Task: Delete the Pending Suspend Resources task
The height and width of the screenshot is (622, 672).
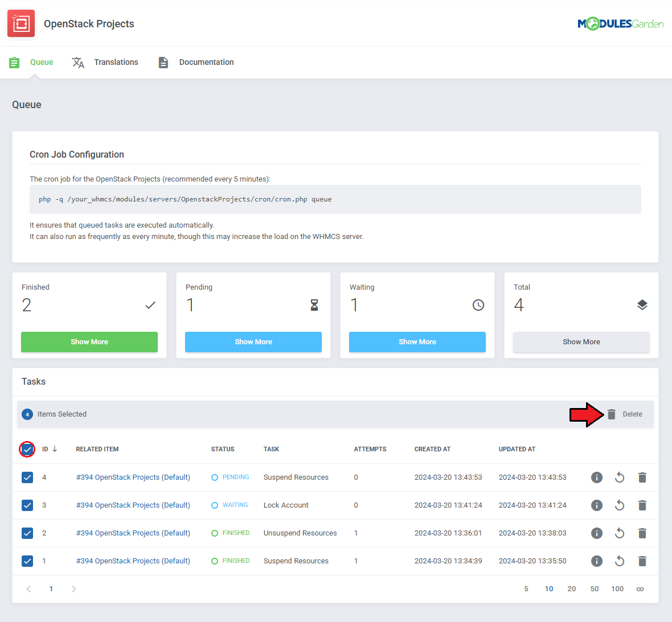Action: (x=642, y=477)
